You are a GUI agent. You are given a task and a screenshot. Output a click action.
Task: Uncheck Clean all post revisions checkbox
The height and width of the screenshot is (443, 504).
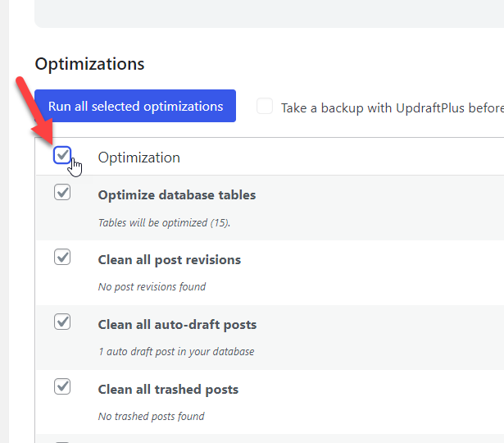click(62, 258)
